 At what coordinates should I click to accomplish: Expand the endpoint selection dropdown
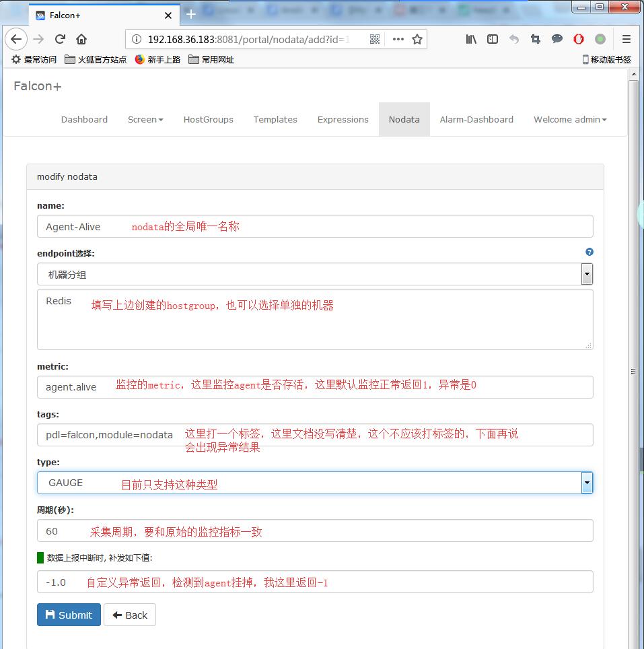point(587,274)
